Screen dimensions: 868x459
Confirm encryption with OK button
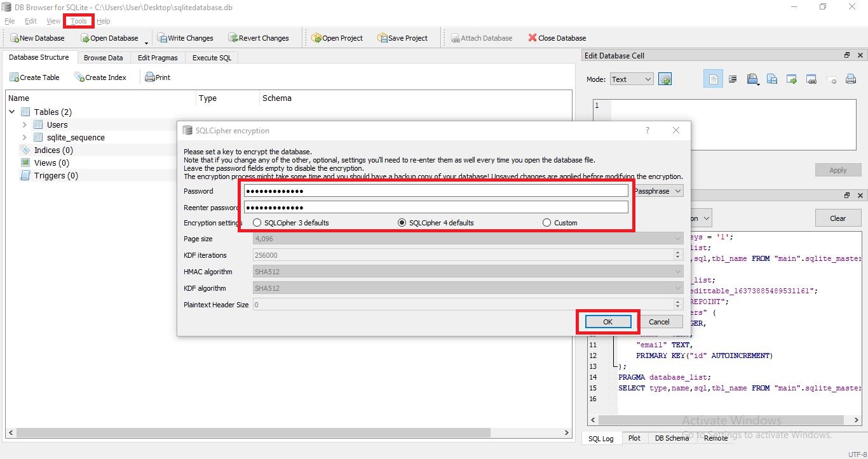click(x=607, y=322)
